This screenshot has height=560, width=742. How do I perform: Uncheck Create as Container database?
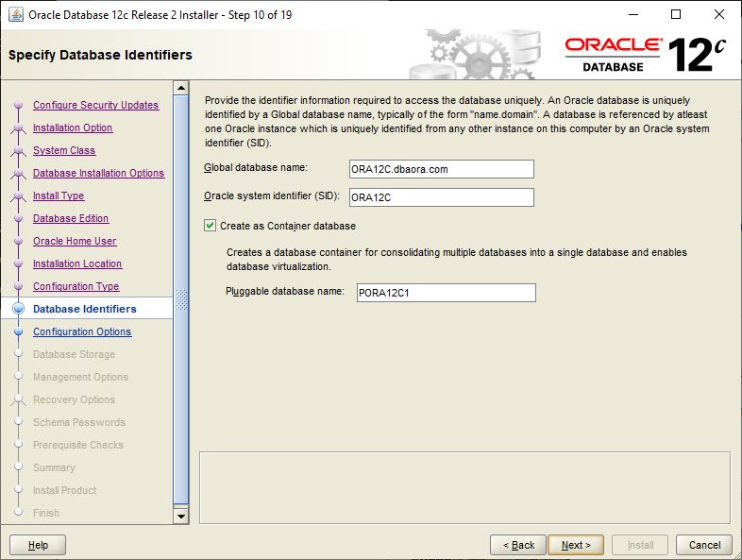210,226
